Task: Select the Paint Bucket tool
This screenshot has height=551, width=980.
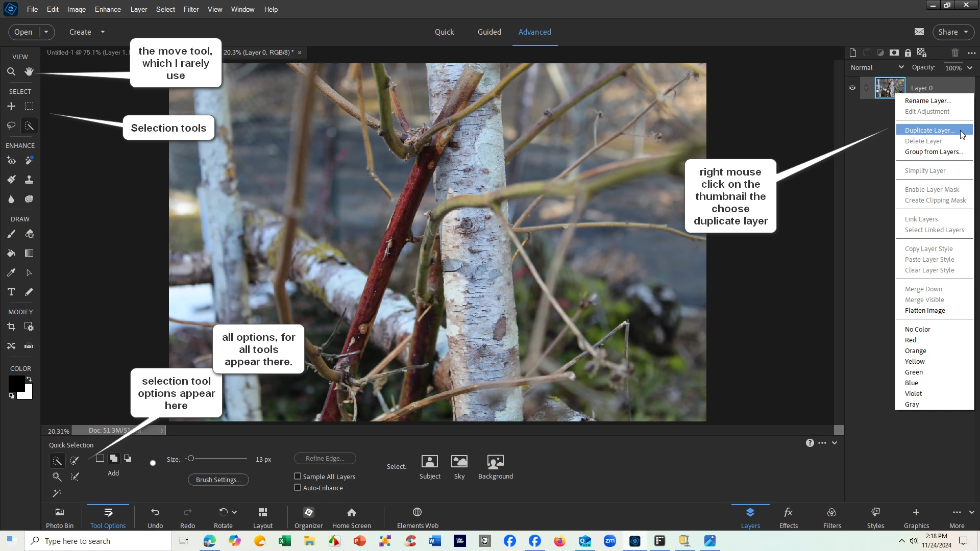Action: [x=11, y=254]
